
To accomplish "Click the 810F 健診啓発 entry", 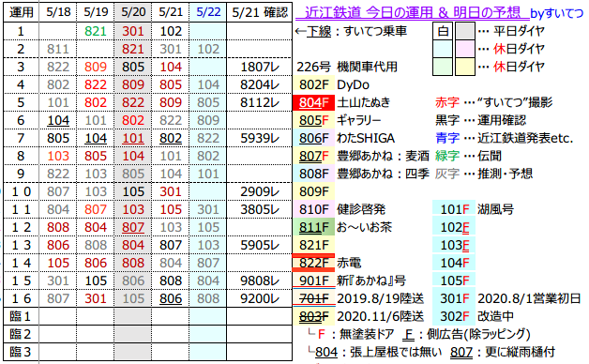I will click(340, 209).
